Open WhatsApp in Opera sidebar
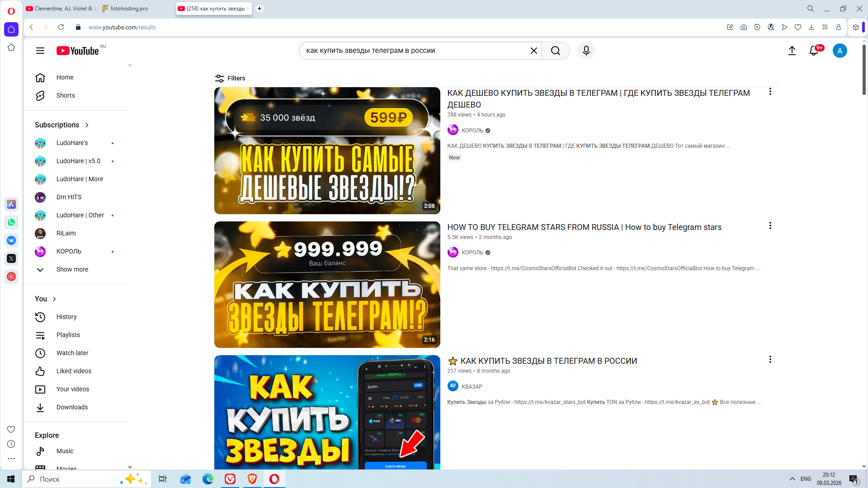 click(x=11, y=222)
